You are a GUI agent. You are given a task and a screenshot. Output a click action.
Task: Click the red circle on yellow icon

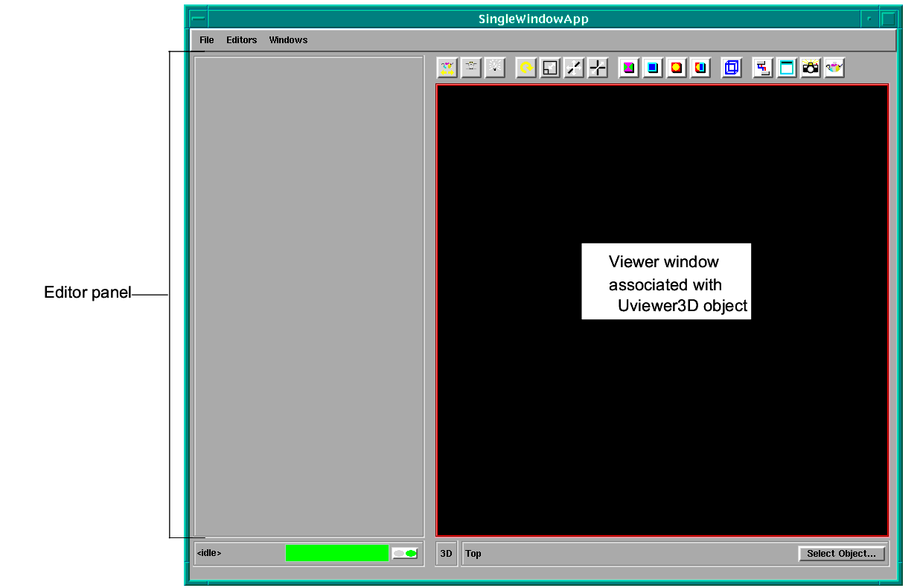pos(677,68)
